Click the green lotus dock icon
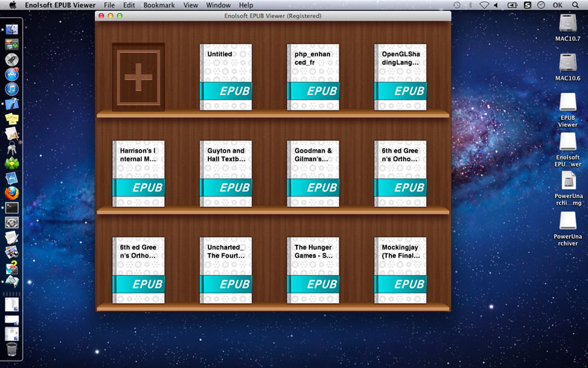Viewport: 588px width, 368px height. (x=11, y=163)
